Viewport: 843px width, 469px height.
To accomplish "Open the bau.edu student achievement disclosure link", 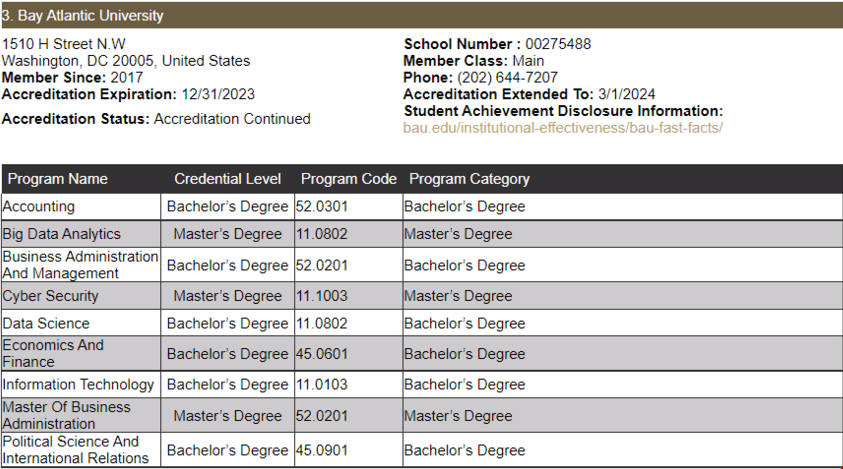I will (562, 128).
